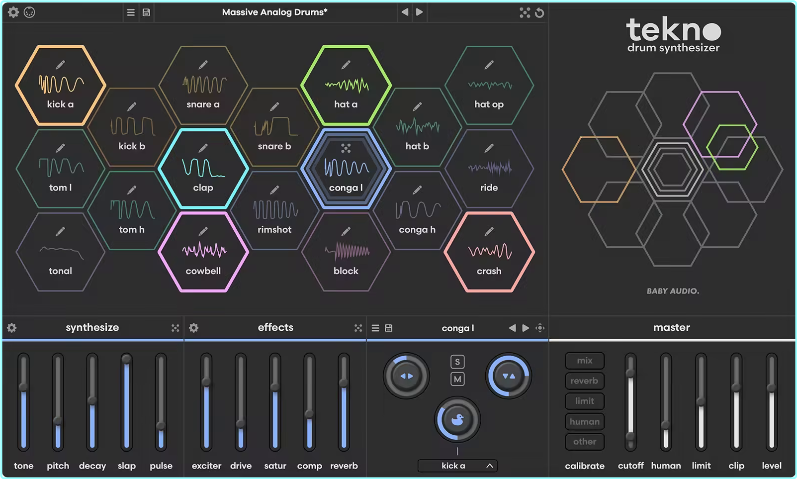Randomize all drums with top dice icon

(x=525, y=12)
